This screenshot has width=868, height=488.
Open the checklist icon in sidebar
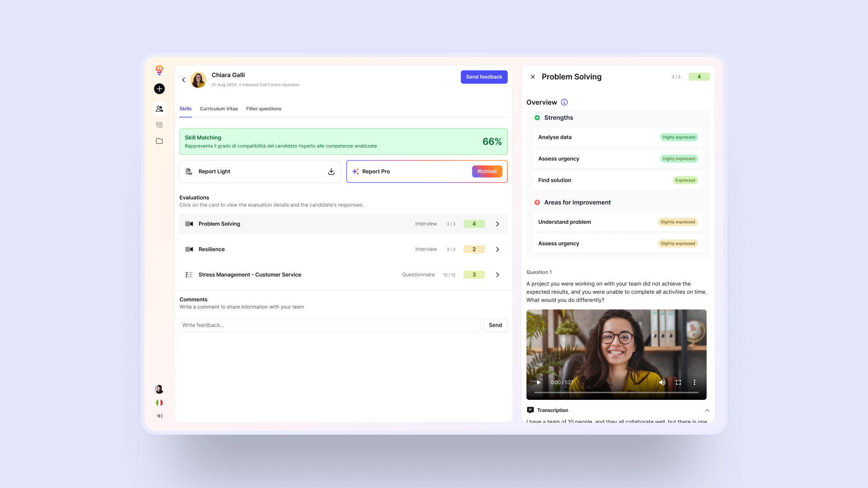click(159, 125)
